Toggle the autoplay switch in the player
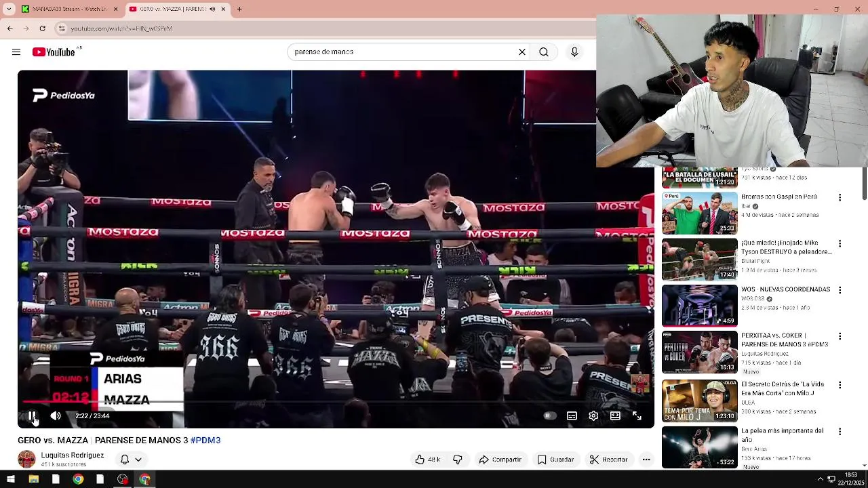Image resolution: width=868 pixels, height=488 pixels. (550, 415)
